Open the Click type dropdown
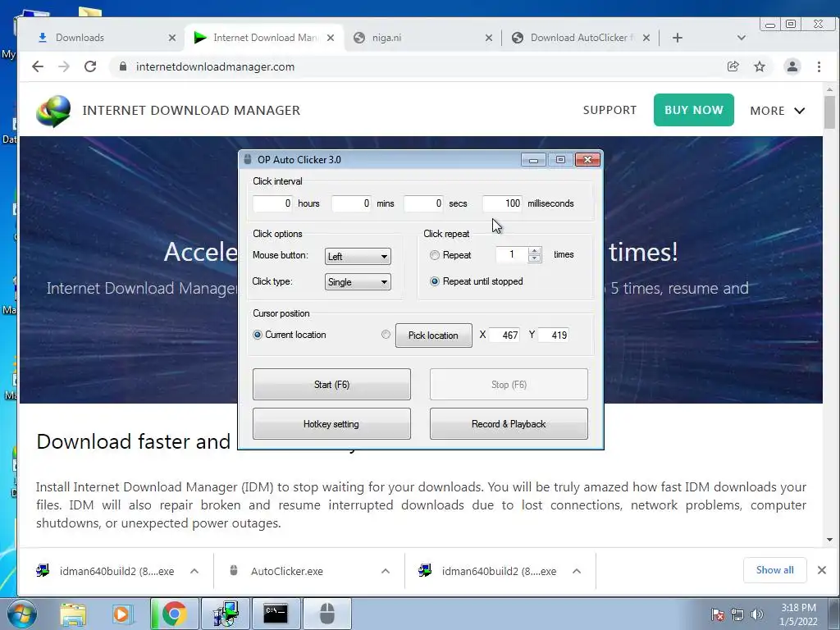Screen dimensions: 840x630 coord(358,282)
